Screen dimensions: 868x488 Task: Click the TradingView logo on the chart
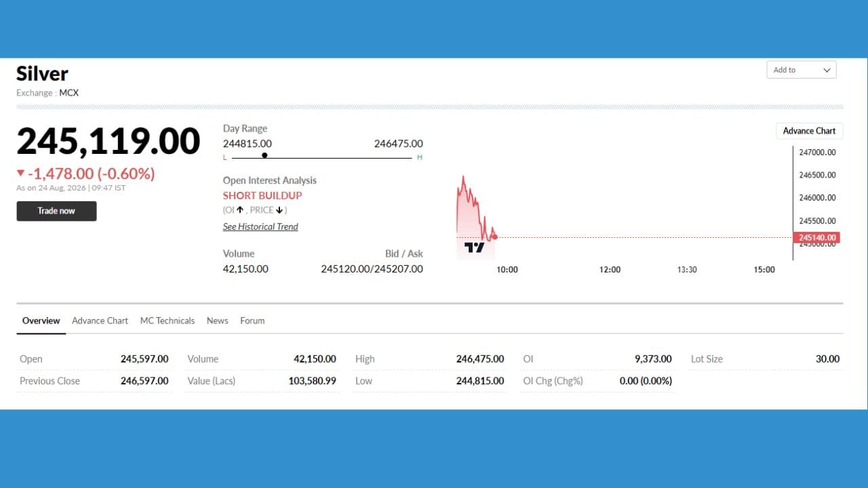tap(475, 247)
